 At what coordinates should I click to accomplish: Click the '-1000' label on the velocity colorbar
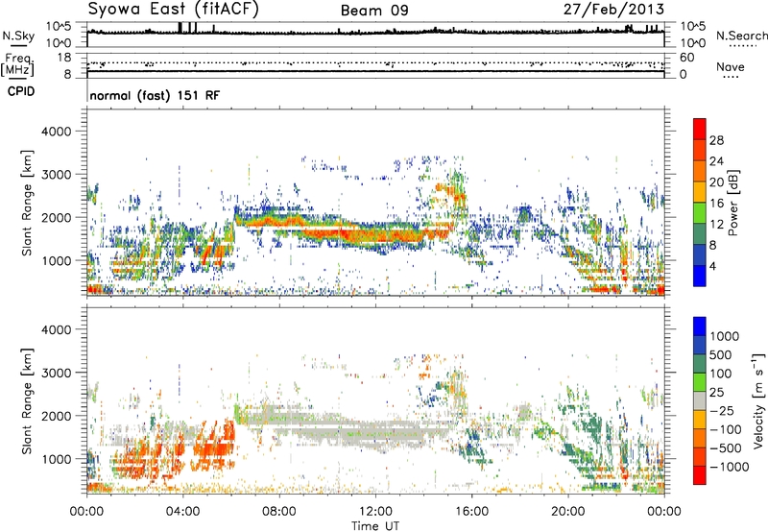[730, 467]
